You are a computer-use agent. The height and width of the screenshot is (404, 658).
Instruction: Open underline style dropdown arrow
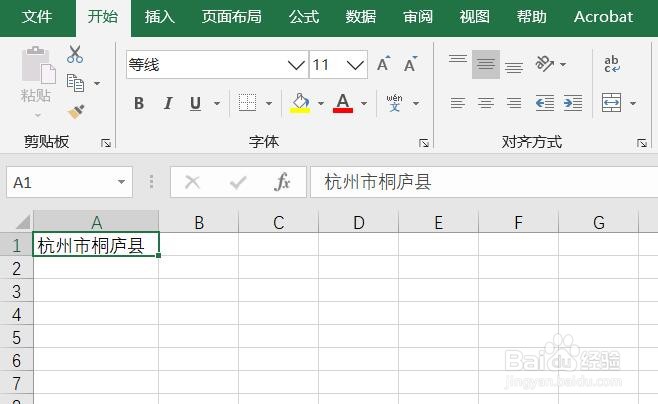217,103
